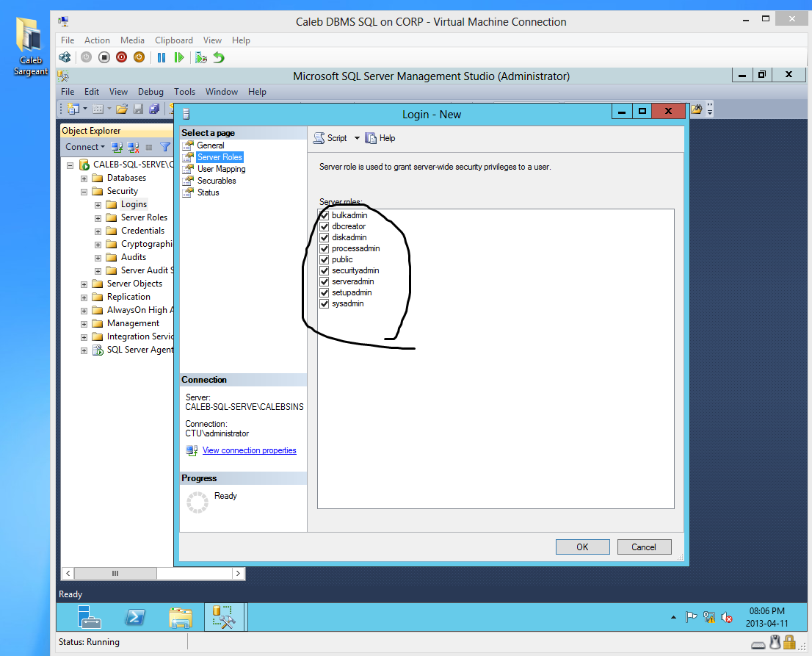Click the toolbar icon right of Login dialog
812x656 pixels.
(x=697, y=109)
